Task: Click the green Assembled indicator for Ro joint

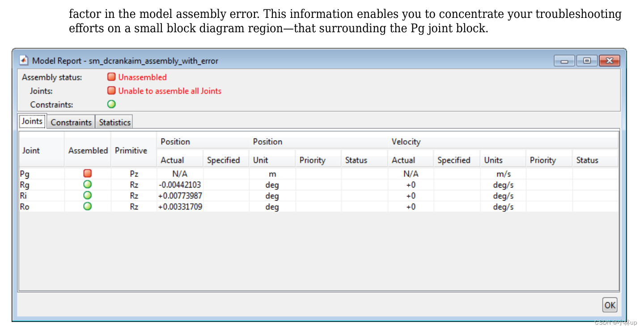Action: click(x=87, y=206)
